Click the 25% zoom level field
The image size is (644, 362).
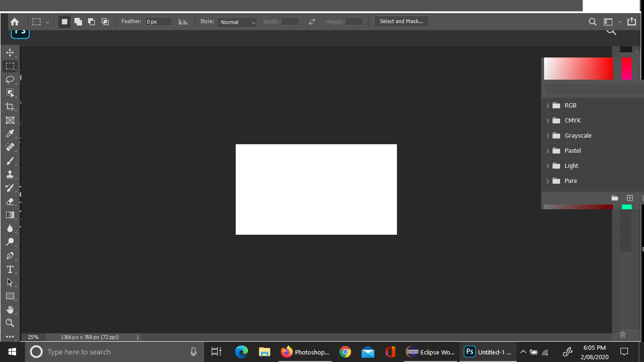[x=33, y=337]
